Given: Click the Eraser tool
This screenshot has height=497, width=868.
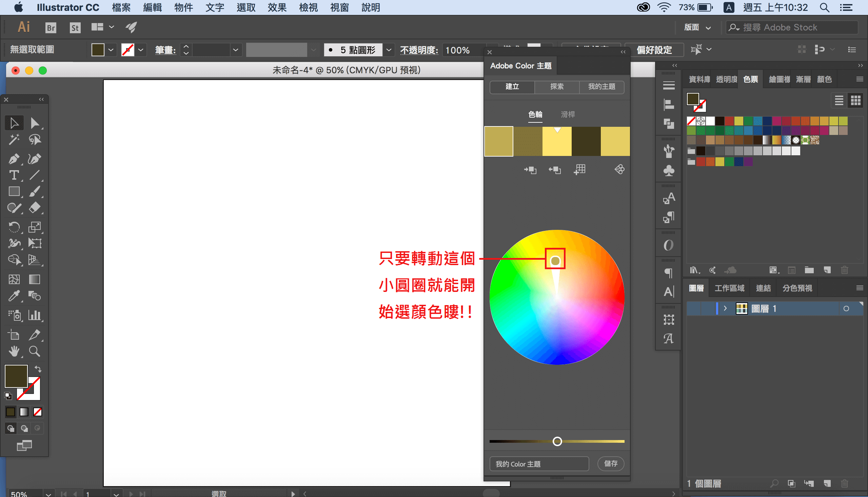Looking at the screenshot, I should [x=35, y=207].
